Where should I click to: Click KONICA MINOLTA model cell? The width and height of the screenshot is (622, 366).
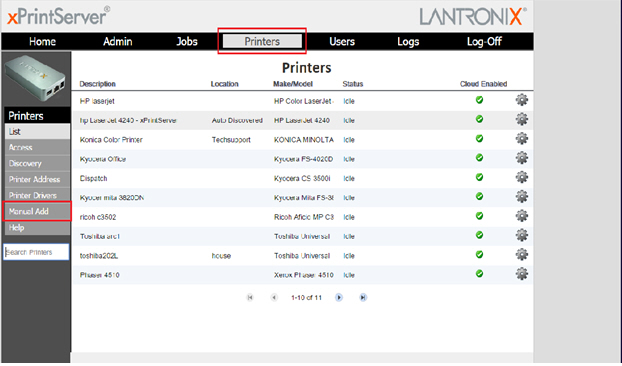click(303, 140)
